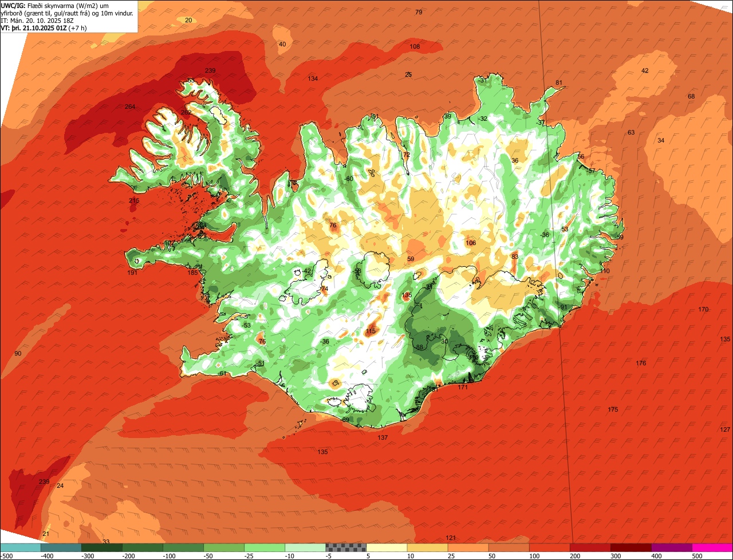This screenshot has height=560, width=733.
Task: Pick the dark maroon swatch between 300 and 400
Action: [631, 547]
